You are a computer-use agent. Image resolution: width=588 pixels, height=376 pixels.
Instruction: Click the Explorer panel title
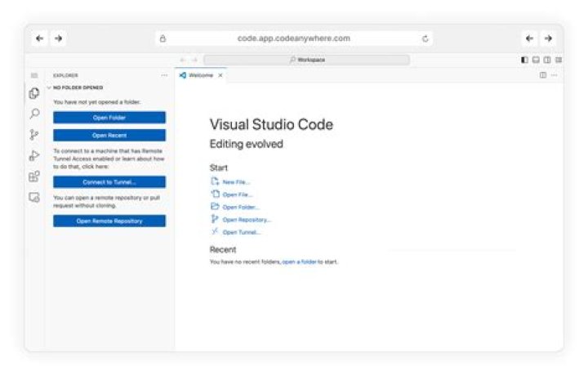coord(65,75)
